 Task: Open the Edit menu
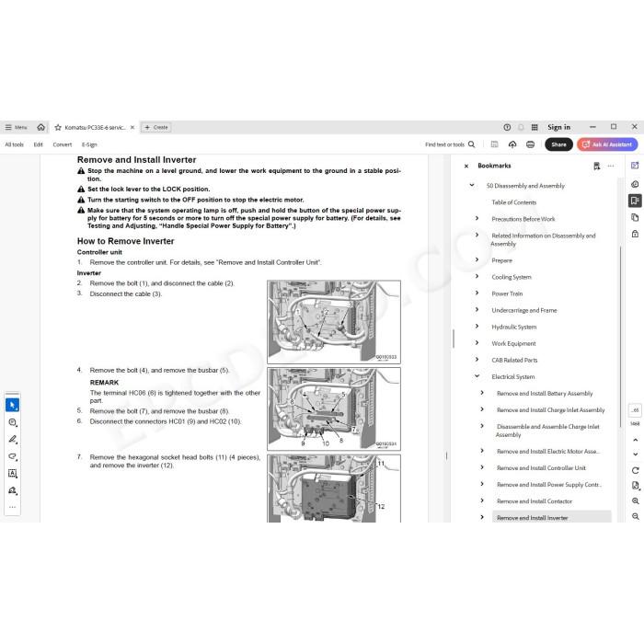(x=39, y=144)
